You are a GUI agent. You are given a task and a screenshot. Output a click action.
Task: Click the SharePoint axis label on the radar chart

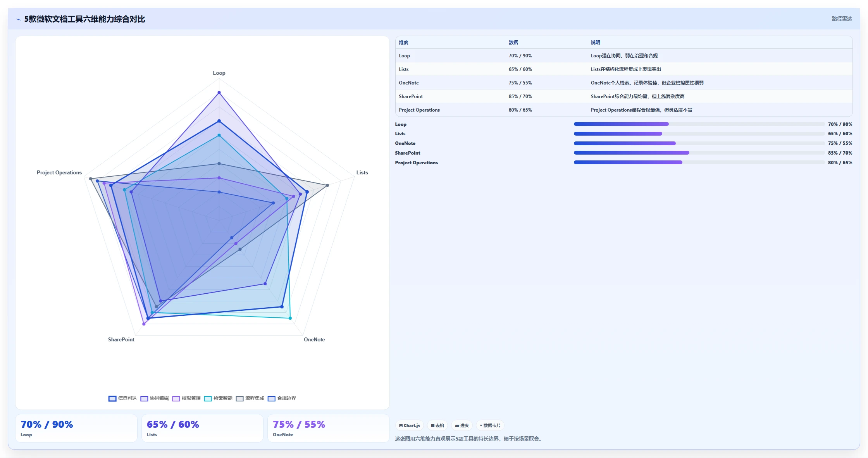[x=121, y=339]
